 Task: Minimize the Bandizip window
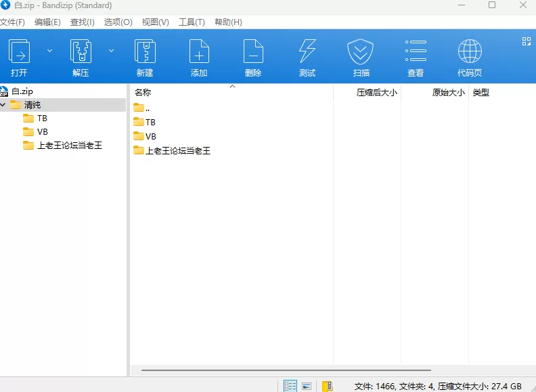[462, 5]
